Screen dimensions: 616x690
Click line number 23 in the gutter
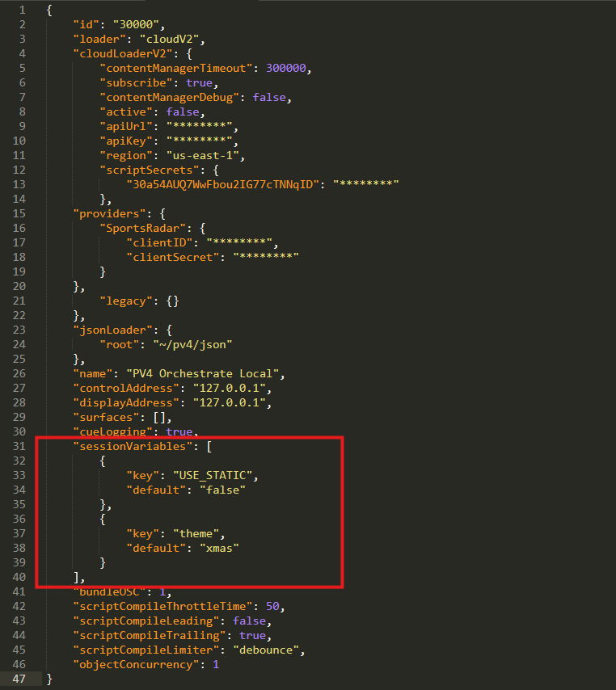point(19,330)
